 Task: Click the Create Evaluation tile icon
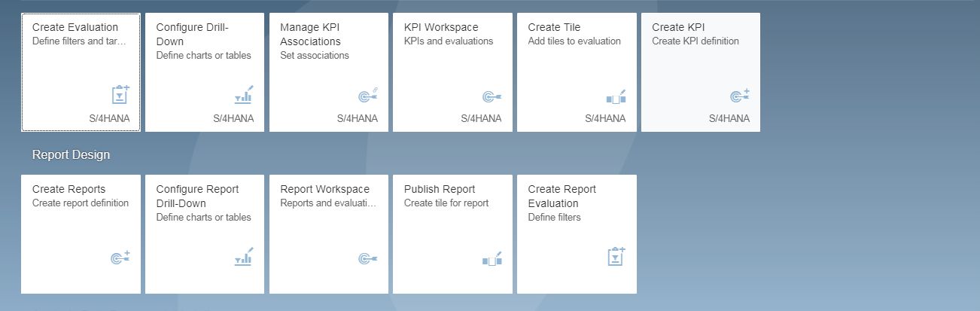click(x=120, y=95)
